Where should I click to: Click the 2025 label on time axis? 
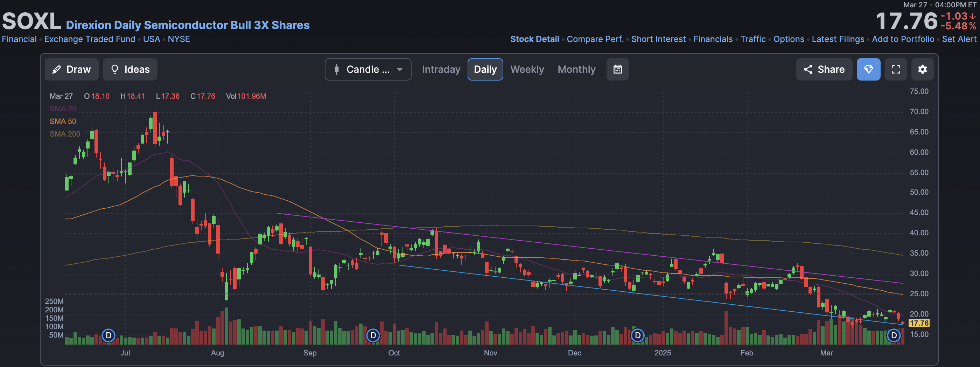click(662, 353)
